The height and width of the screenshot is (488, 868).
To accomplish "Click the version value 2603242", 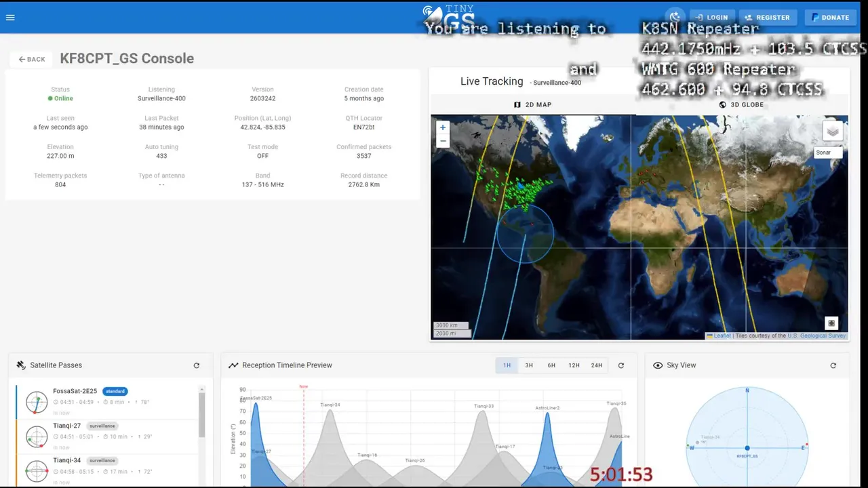I will (x=262, y=98).
